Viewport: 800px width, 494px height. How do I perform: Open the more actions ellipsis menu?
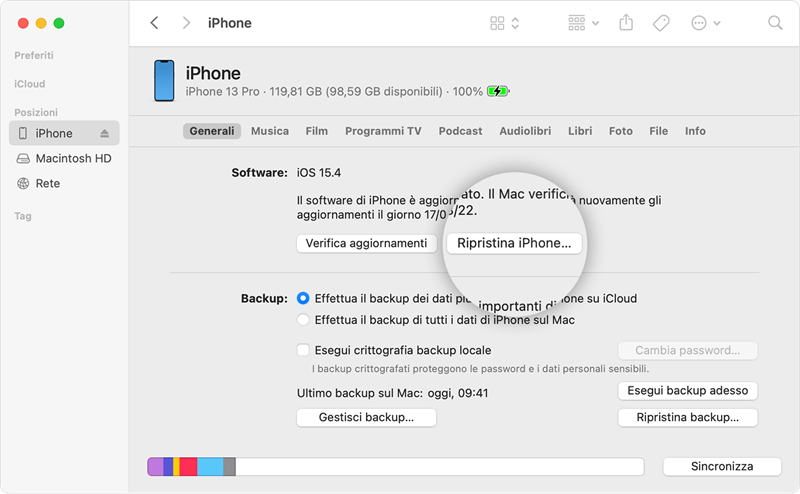tap(705, 22)
